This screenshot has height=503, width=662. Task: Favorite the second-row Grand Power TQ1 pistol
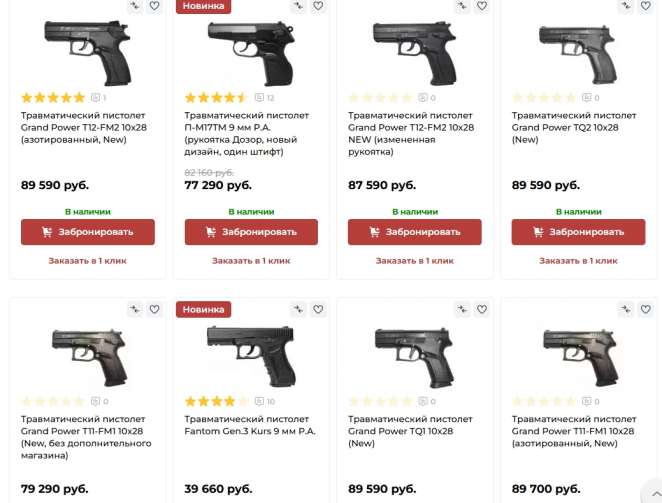point(481,310)
